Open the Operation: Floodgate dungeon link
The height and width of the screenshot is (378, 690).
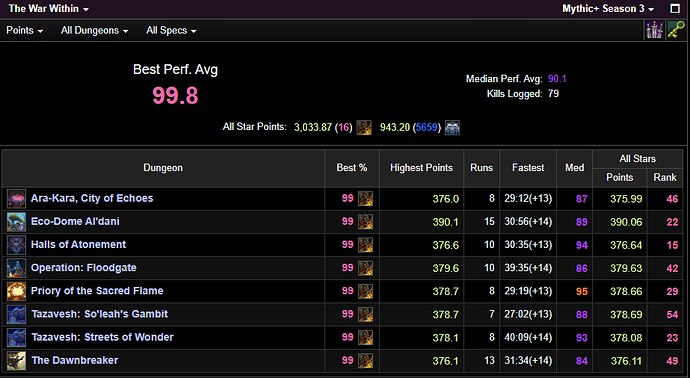[x=84, y=268]
